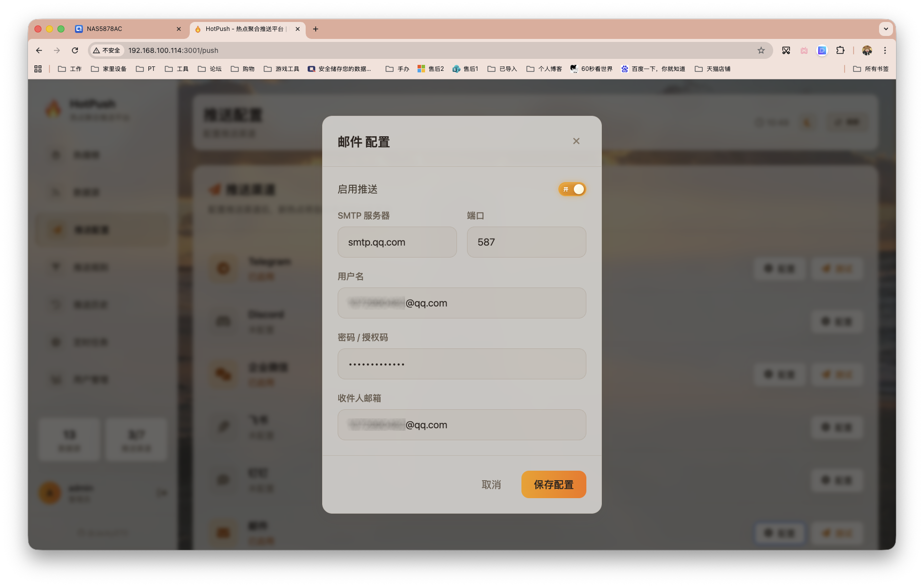The height and width of the screenshot is (587, 924).
Task: Disable the 启用推送 toggle switch
Action: (572, 189)
